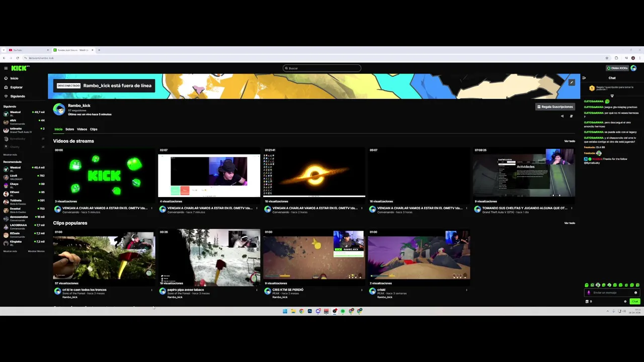Open Windows Start menu on taskbar
Image resolution: width=644 pixels, height=362 pixels.
pyautogui.click(x=285, y=311)
